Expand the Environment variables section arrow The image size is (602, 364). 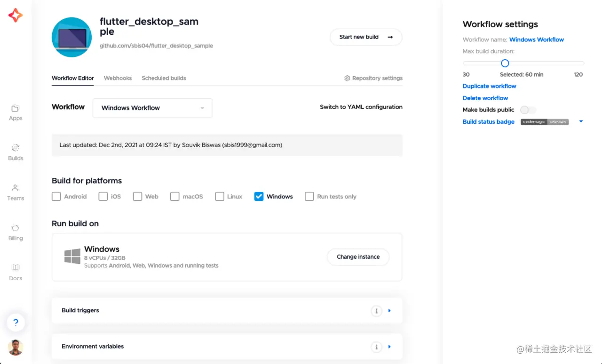coord(389,347)
